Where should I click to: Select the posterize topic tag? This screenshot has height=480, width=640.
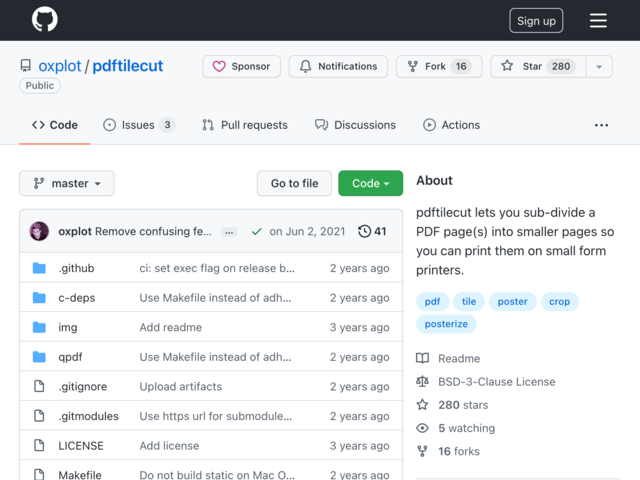coord(446,324)
